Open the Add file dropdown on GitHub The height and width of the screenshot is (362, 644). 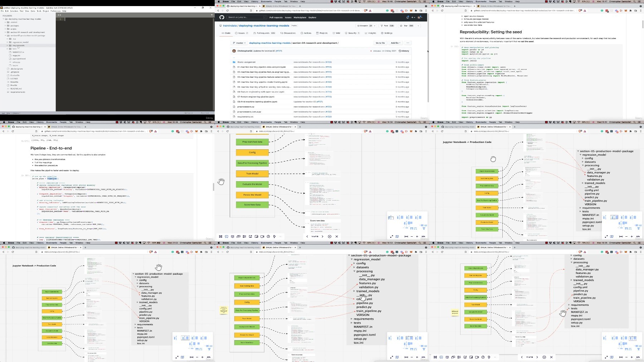[x=395, y=43]
